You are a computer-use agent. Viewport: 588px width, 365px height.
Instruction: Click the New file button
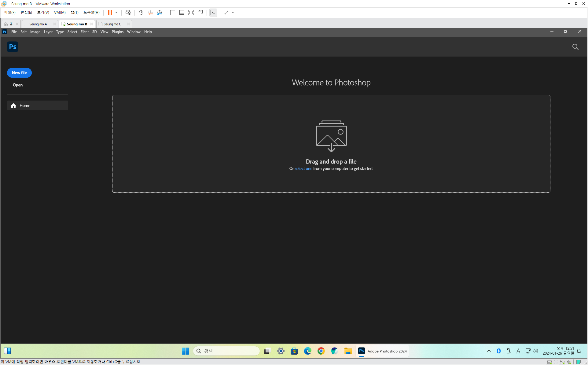19,73
